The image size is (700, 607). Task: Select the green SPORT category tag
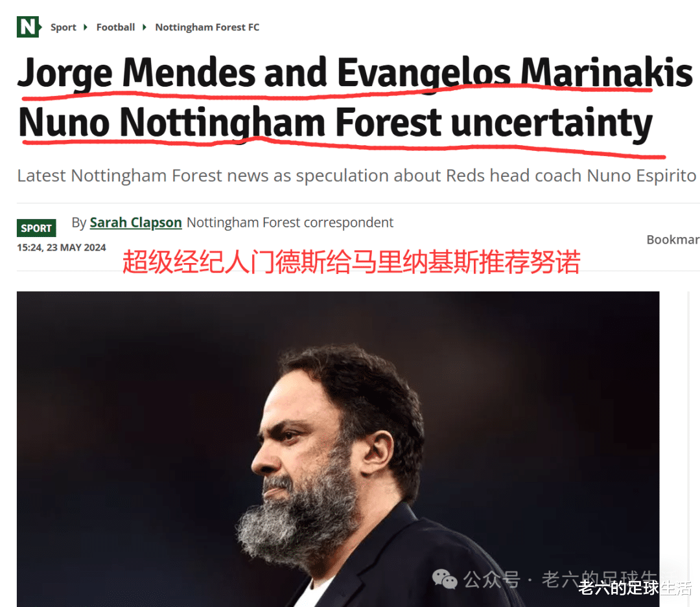coord(36,227)
